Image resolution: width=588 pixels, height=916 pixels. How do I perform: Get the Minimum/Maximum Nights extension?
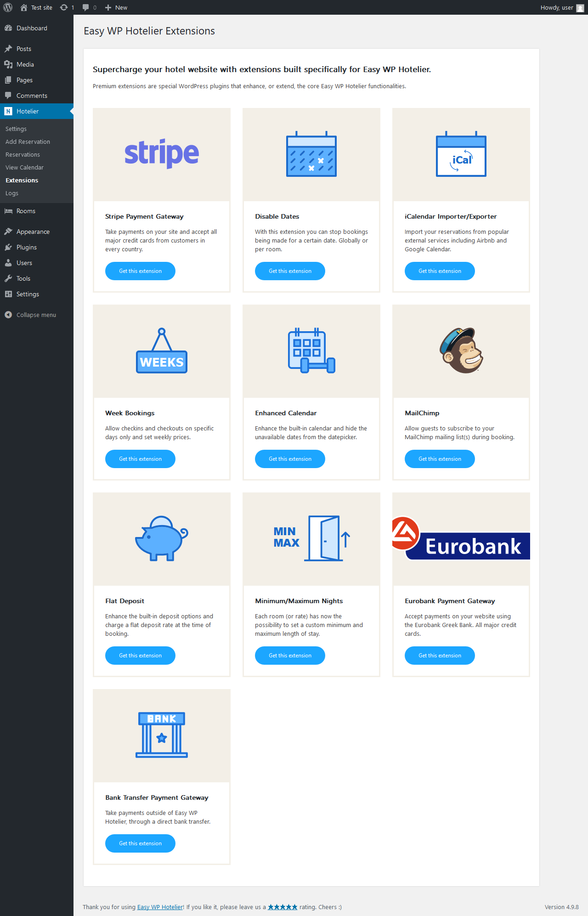290,656
